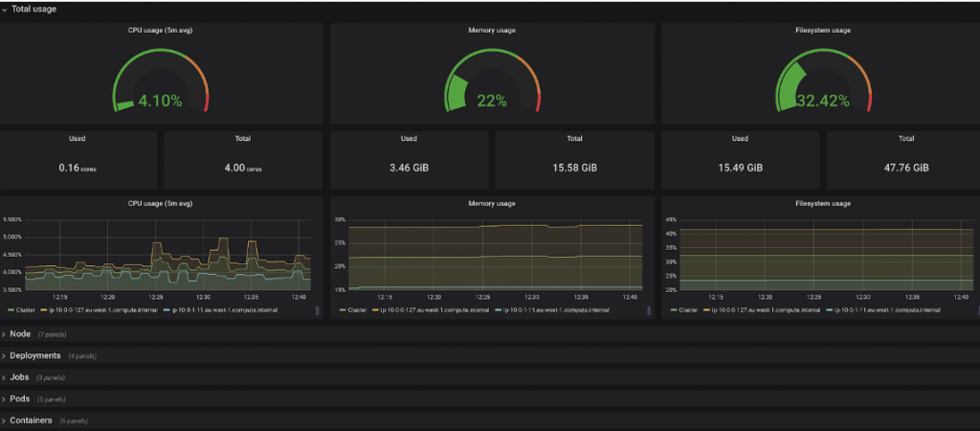980x431 pixels.
Task: Click blue ip-10-0-1-11 swatch in Filesystem legend
Action: click(830, 310)
